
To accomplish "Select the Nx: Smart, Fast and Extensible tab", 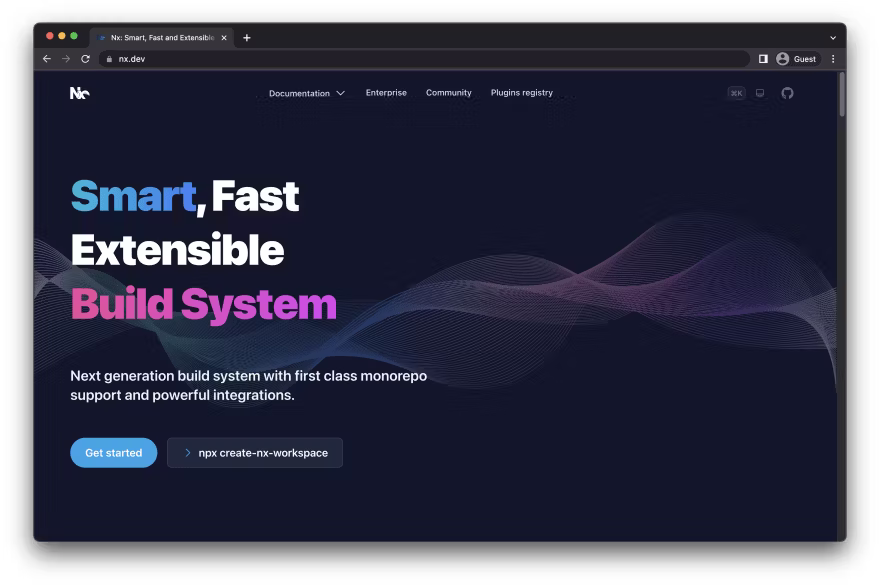I will (162, 38).
